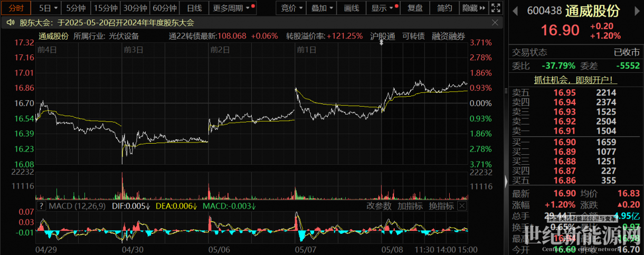Select the 买一 16.90 order row

click(576, 142)
